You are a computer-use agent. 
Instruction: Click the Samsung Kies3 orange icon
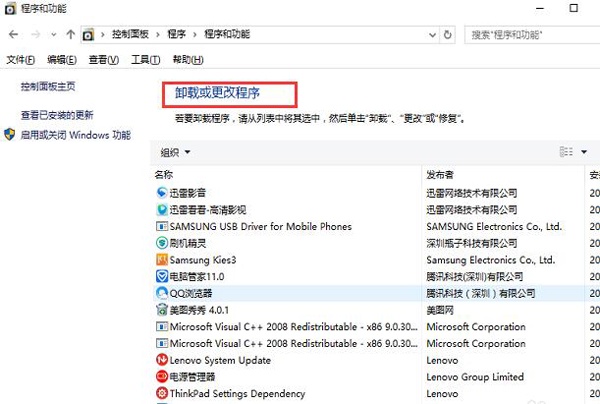(162, 260)
